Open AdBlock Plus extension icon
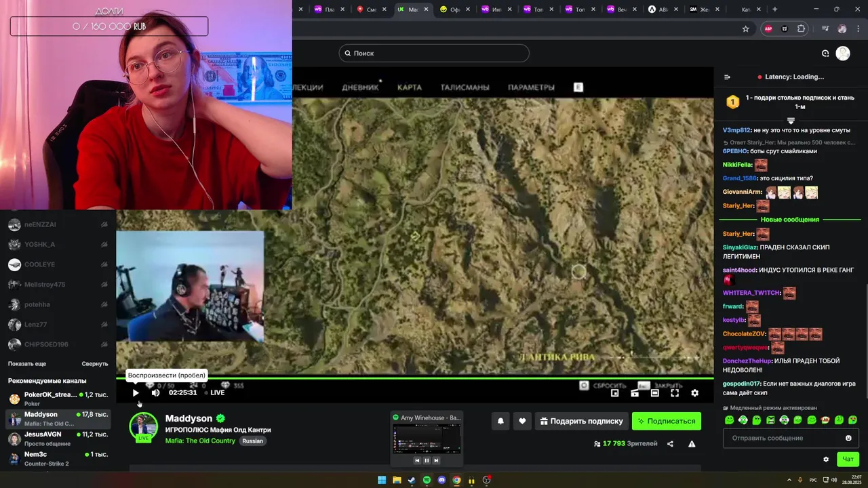Screen dimensions: 868x488 (x=768, y=29)
